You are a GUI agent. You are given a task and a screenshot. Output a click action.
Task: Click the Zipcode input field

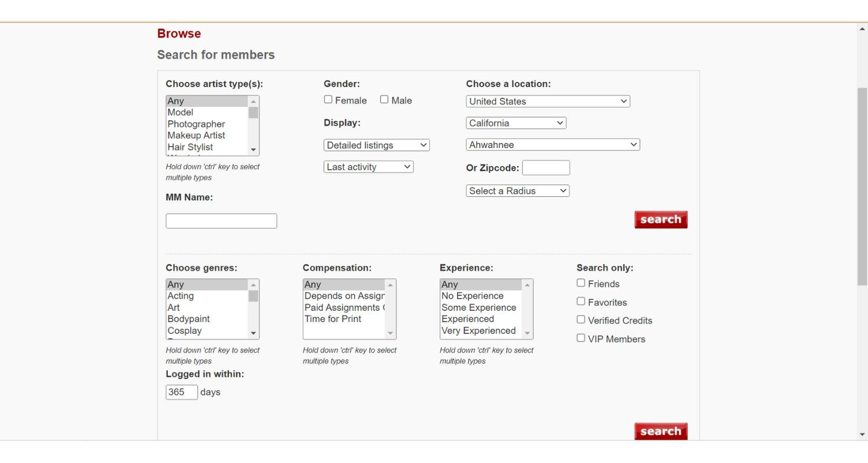[x=546, y=168]
